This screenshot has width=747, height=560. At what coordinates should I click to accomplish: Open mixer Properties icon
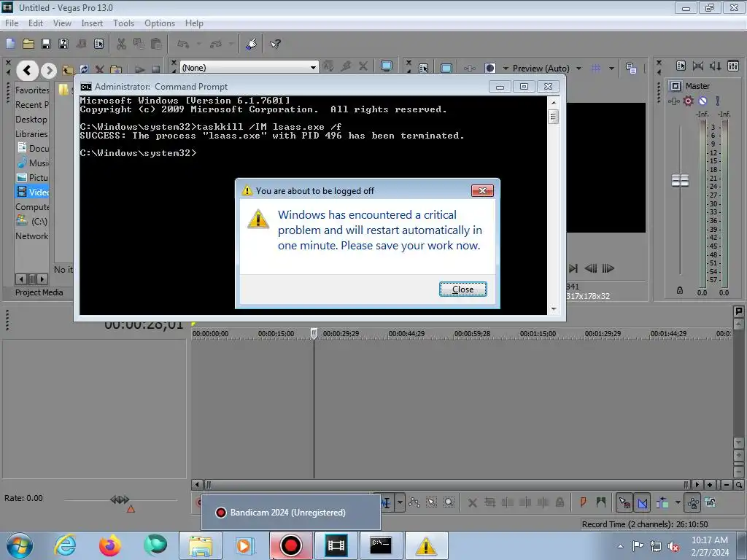(681, 66)
